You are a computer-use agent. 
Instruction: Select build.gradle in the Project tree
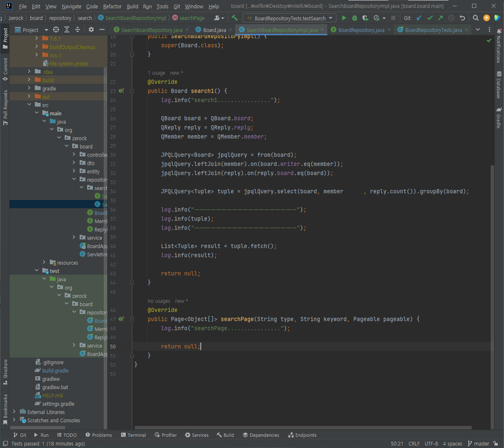(x=55, y=370)
